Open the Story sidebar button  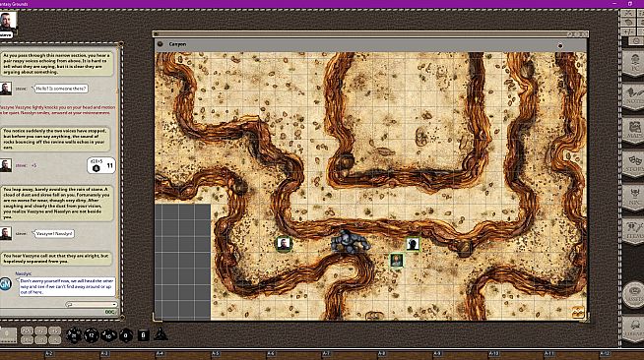634,164
